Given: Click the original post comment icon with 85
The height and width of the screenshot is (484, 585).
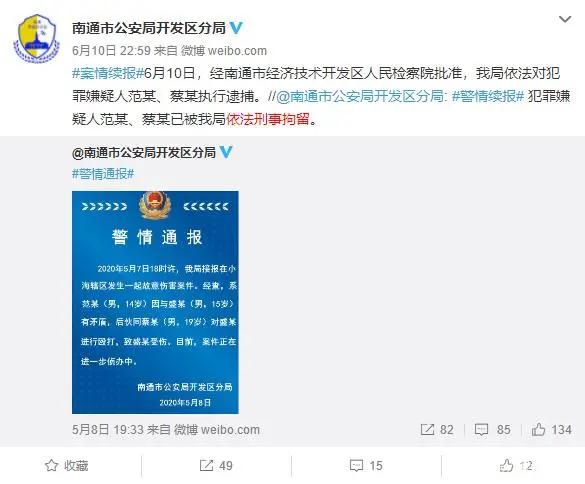Looking at the screenshot, I should pos(492,430).
